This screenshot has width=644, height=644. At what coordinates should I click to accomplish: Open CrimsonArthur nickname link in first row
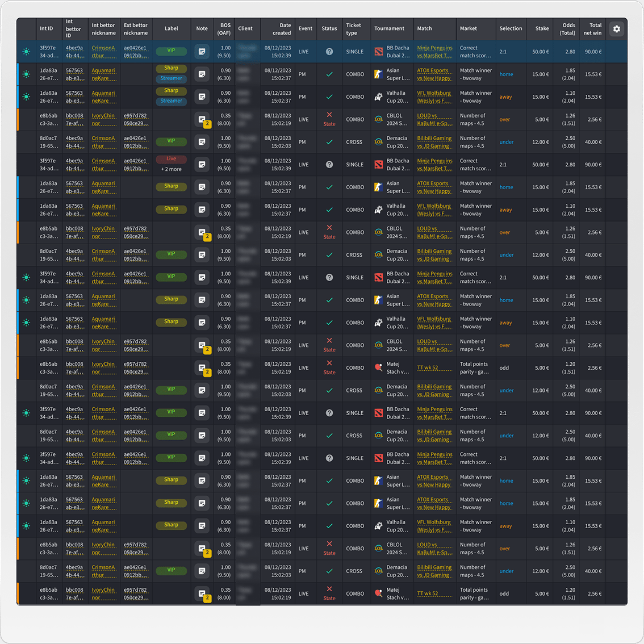(x=103, y=52)
